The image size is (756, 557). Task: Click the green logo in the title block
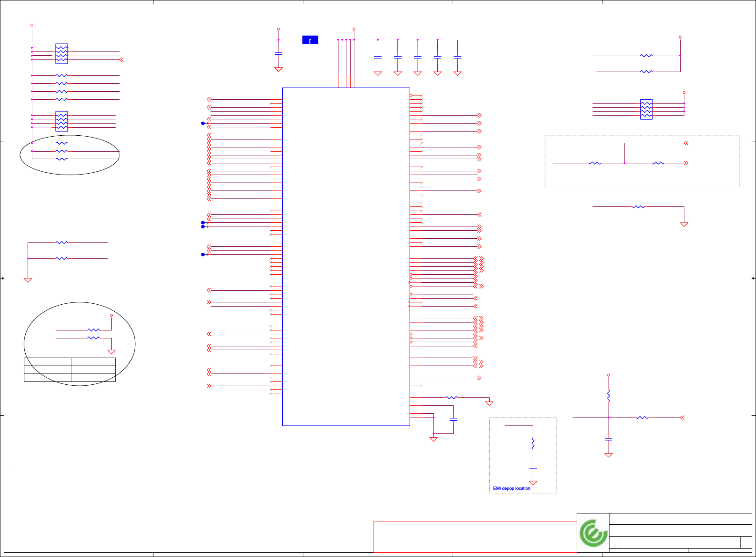(593, 533)
